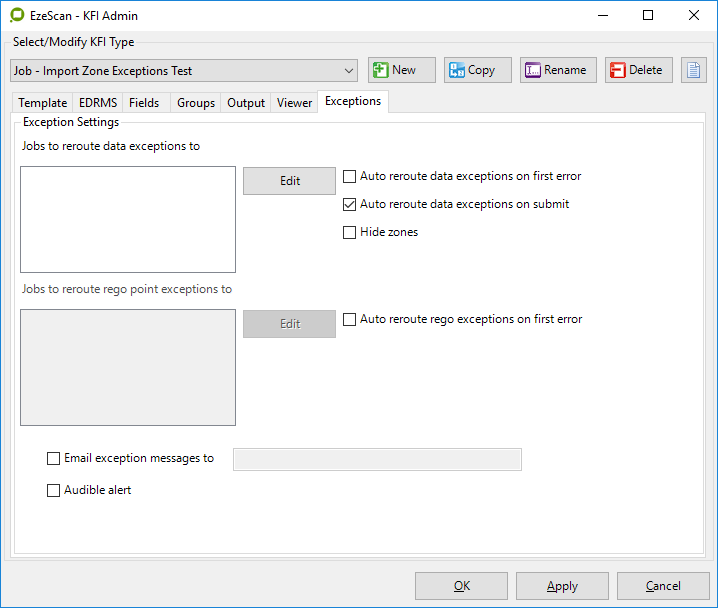Image resolution: width=718 pixels, height=608 pixels.
Task: Go to the Fields tab
Action: pos(144,103)
